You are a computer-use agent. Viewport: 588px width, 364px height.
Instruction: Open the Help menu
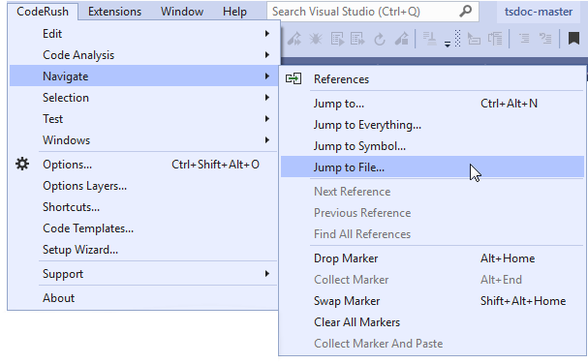pos(234,12)
